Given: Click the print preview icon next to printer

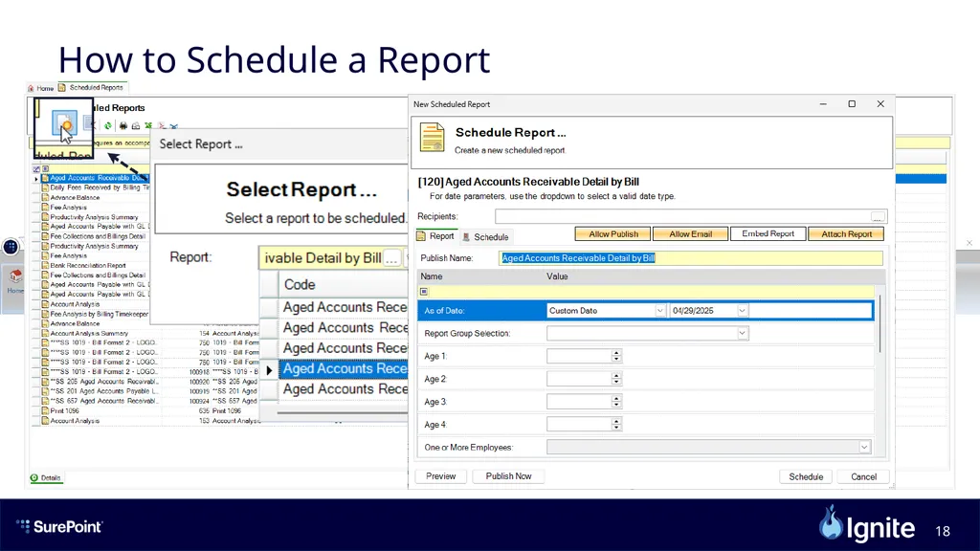Looking at the screenshot, I should [x=136, y=125].
